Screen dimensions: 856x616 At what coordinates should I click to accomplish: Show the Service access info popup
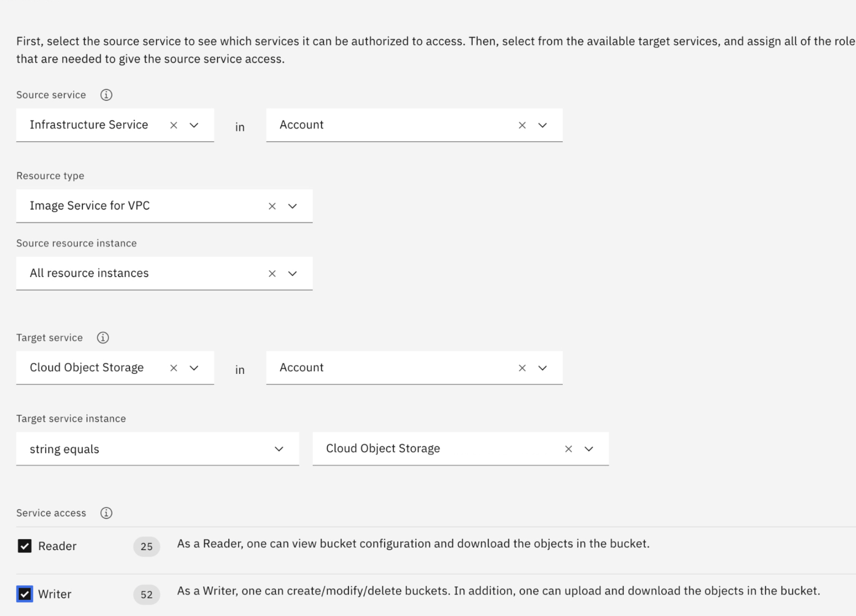(x=106, y=513)
